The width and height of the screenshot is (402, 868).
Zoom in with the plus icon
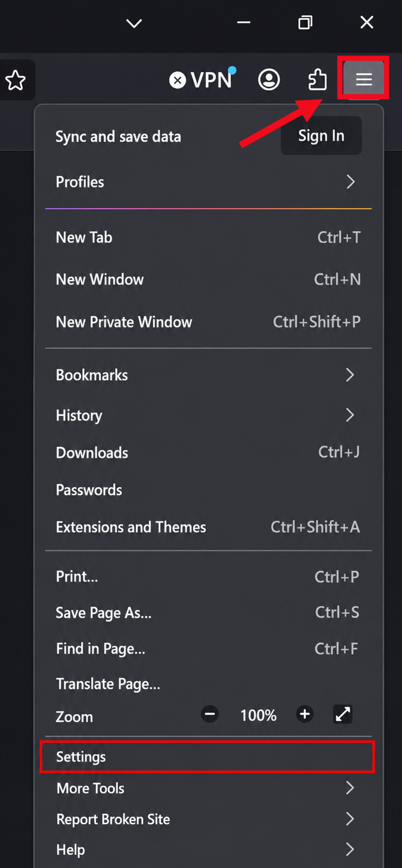click(305, 714)
